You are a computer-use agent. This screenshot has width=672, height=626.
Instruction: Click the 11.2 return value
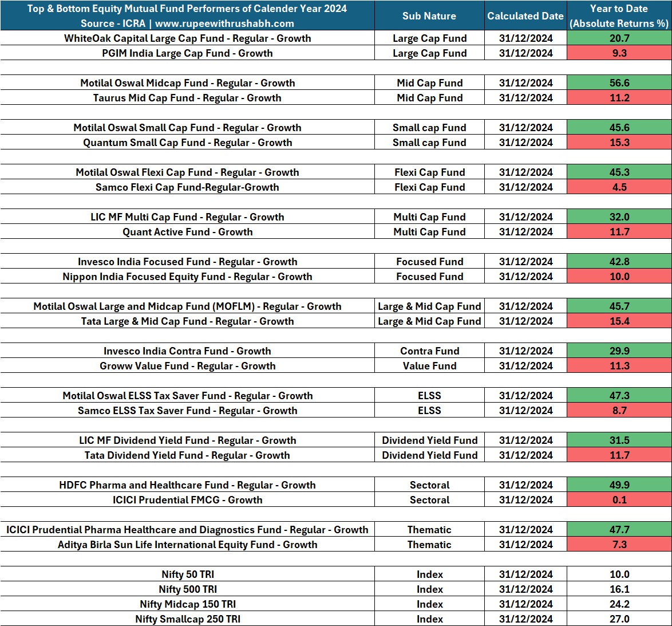(x=619, y=98)
